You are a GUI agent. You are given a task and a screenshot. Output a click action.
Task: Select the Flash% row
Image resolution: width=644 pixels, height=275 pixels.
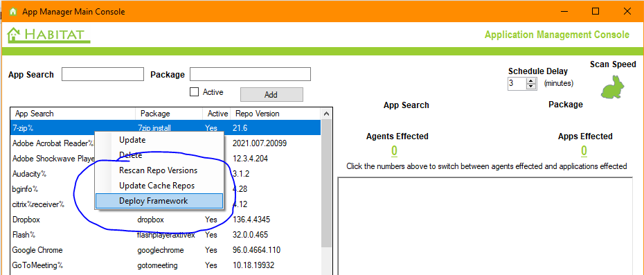166,235
